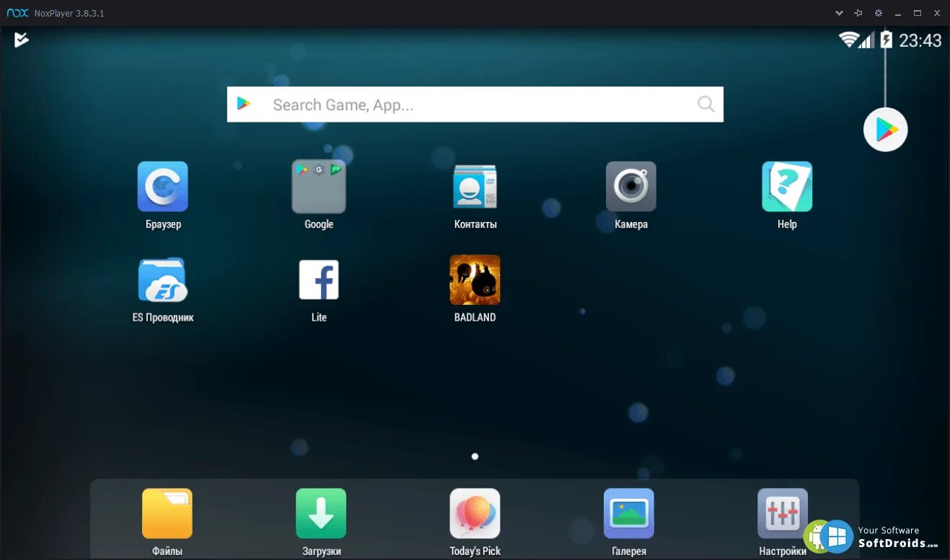Click the NoxPlayer 3.8.3.1 title text
This screenshot has height=560, width=950.
point(69,14)
